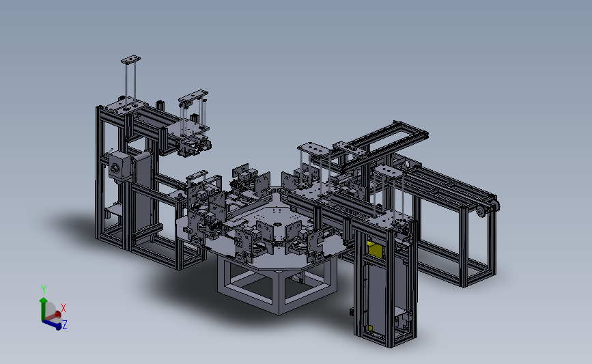Select the motor gearbox on the left tower

(119, 166)
